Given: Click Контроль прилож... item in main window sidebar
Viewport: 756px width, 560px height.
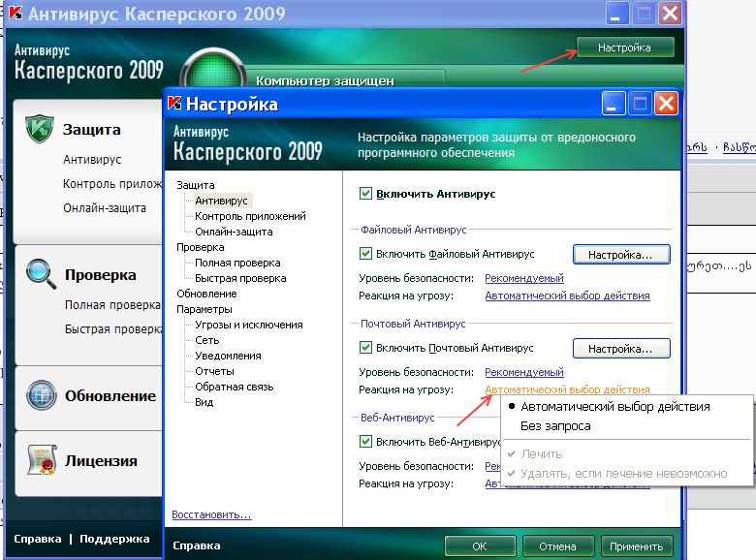Looking at the screenshot, I should pos(112,184).
